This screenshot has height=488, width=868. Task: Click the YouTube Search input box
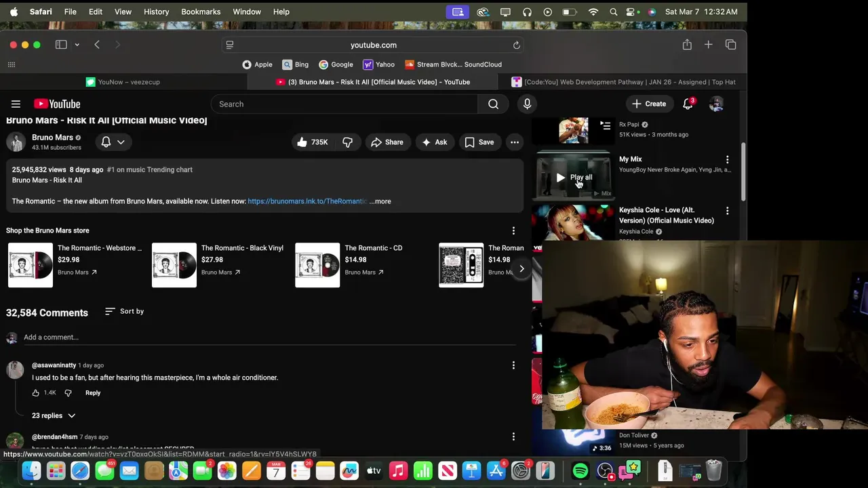344,104
